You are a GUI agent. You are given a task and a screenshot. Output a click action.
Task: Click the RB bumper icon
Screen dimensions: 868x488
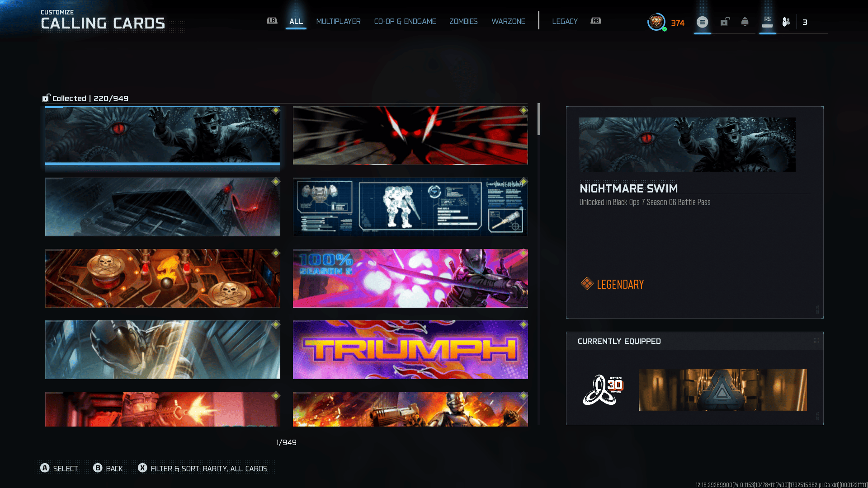(x=596, y=21)
